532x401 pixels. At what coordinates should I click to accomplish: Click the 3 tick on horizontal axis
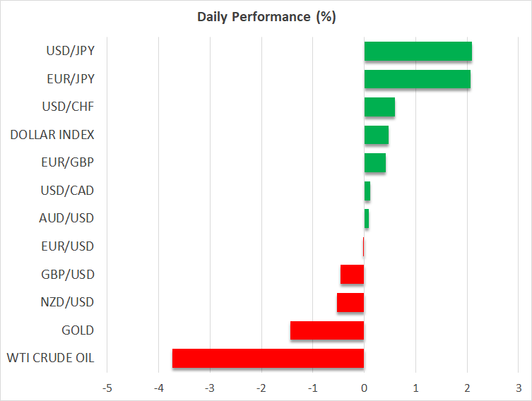click(x=518, y=388)
